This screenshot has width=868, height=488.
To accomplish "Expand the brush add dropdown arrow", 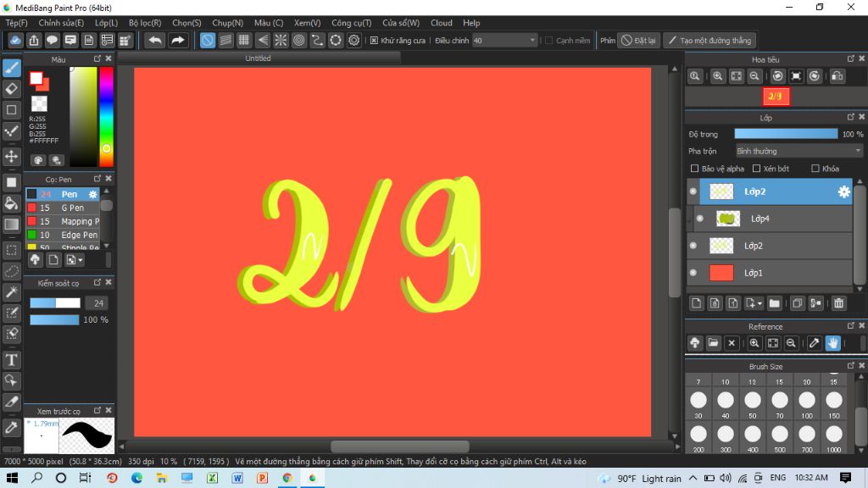I will (x=81, y=260).
